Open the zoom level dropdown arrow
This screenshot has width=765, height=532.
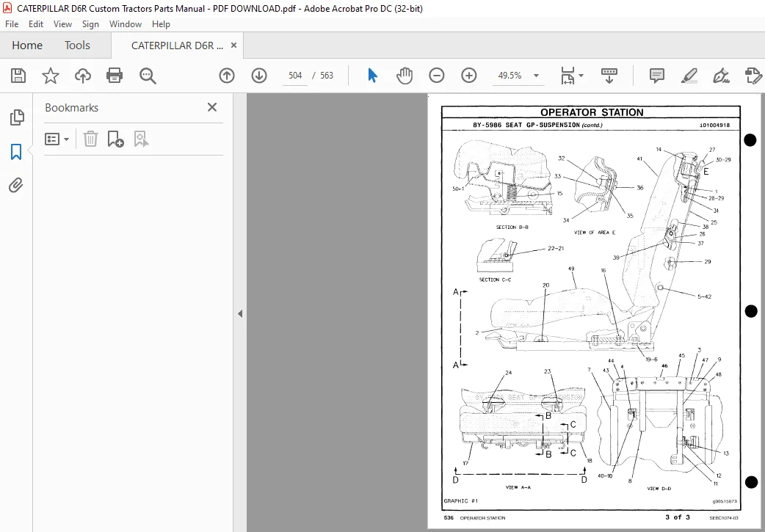point(536,76)
